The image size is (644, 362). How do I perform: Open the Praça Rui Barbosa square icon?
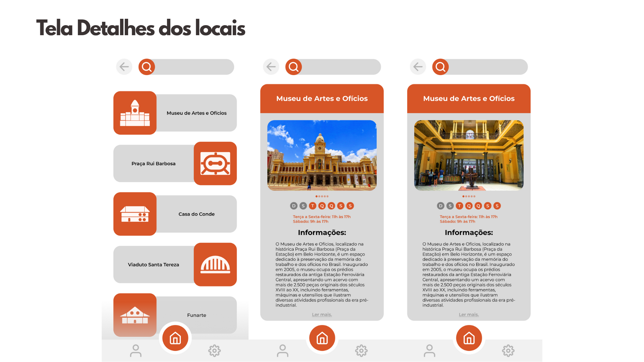pos(215,164)
